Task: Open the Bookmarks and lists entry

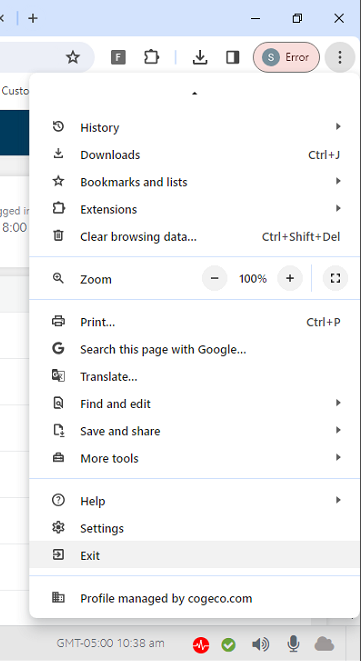Action: pyautogui.click(x=194, y=182)
